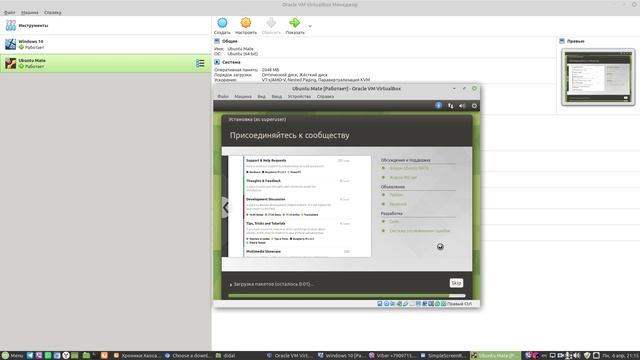Open the Форум Ubuntu MATE link

409,168
